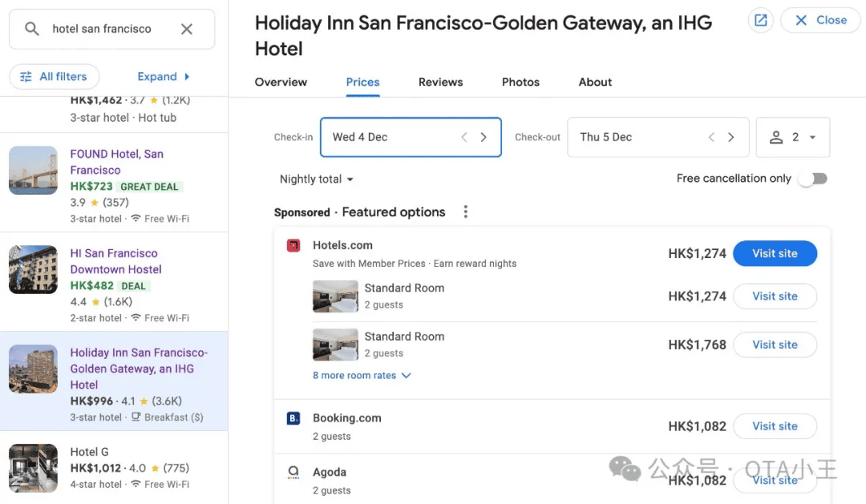Select Holiday Inn San Francisco-Golden Gateway listing title
Viewport: 866px width, 504px height.
click(x=139, y=369)
